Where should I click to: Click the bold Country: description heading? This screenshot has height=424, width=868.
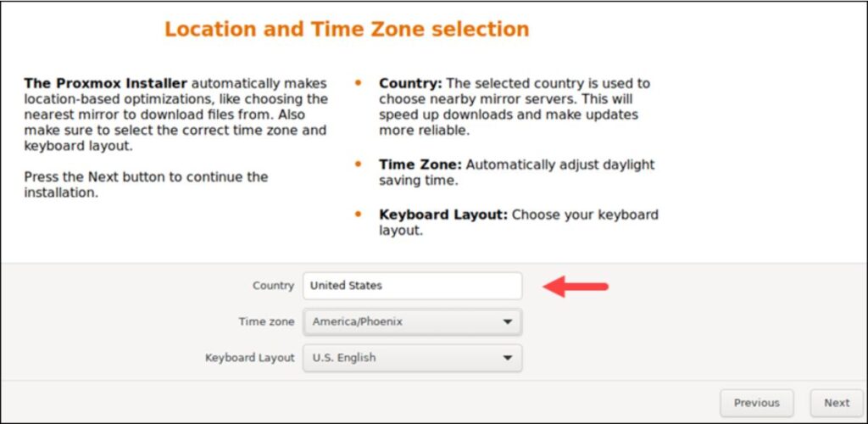410,83
